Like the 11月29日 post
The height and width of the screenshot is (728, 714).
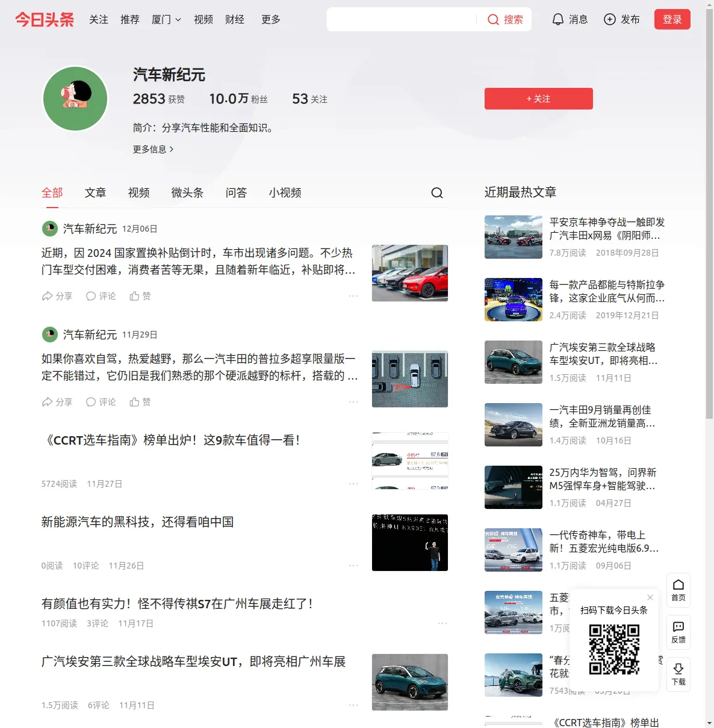(134, 402)
